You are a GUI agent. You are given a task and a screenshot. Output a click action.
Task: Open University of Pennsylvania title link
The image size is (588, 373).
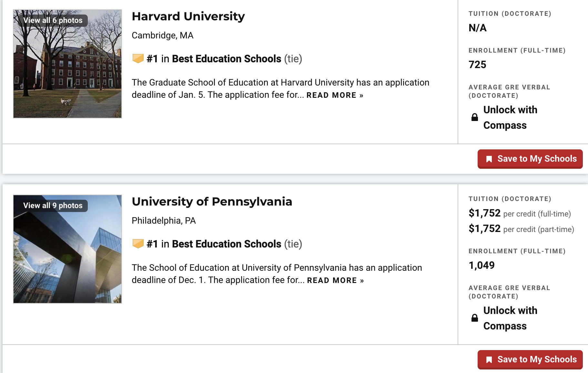click(212, 202)
